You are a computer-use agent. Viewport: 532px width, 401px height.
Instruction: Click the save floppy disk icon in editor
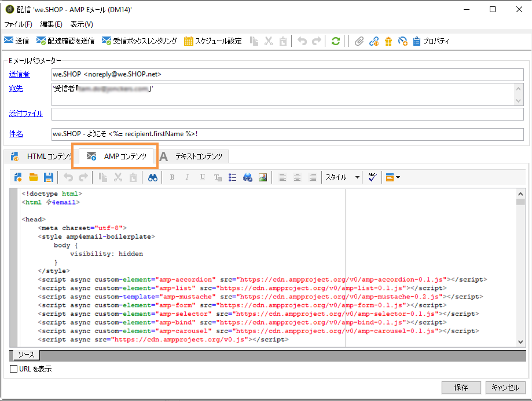coord(49,177)
